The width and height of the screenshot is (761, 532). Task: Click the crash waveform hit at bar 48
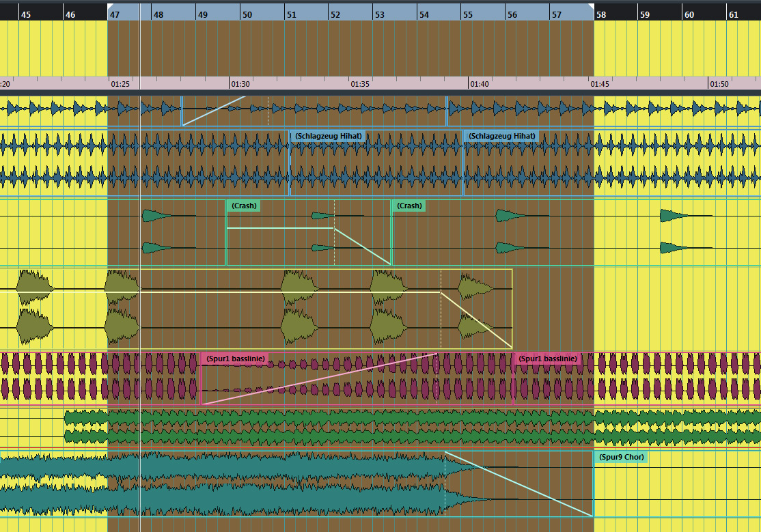point(156,232)
